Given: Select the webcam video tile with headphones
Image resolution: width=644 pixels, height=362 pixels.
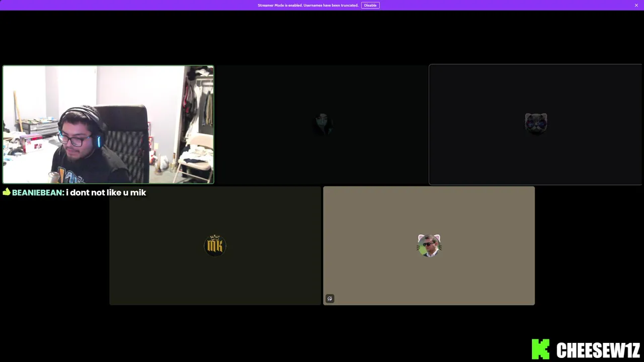Looking at the screenshot, I should (x=108, y=124).
